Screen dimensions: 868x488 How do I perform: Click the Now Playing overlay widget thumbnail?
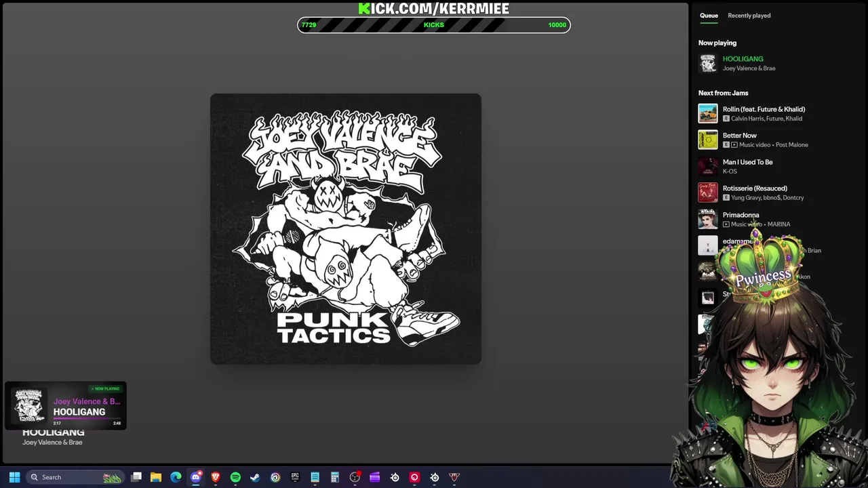pyautogui.click(x=29, y=405)
